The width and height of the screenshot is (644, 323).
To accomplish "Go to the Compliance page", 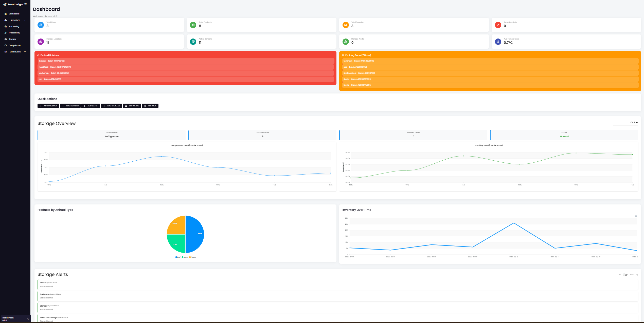I will click(x=14, y=45).
